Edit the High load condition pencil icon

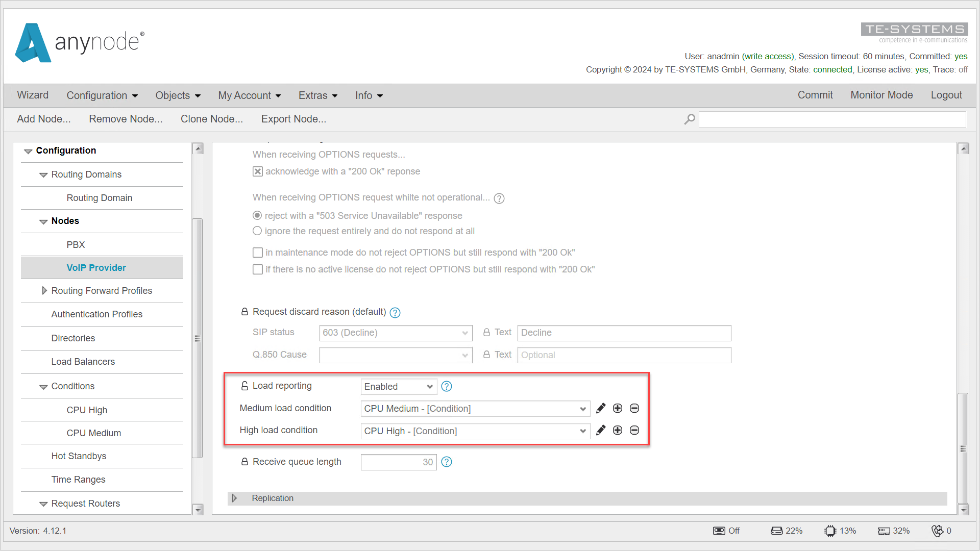pos(601,430)
